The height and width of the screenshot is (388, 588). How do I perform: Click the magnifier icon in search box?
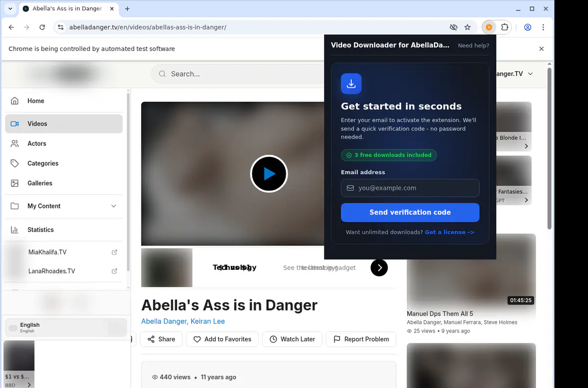(x=162, y=74)
